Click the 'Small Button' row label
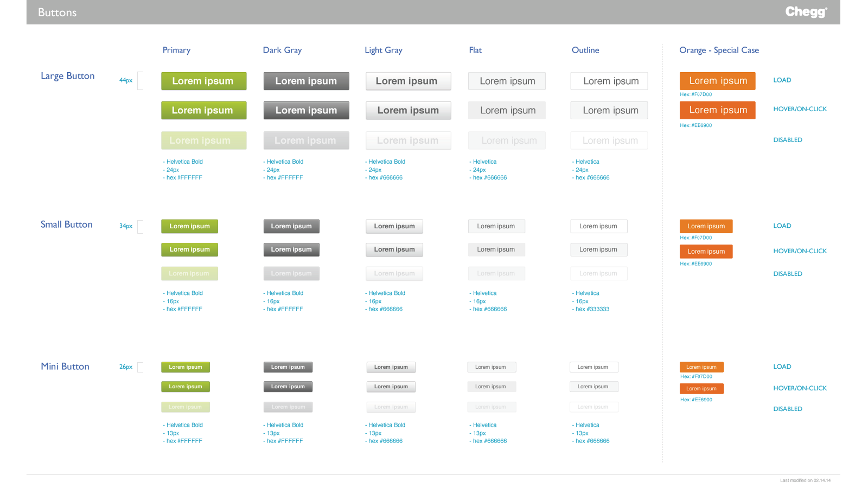This screenshot has width=868, height=488. pyautogui.click(x=67, y=224)
